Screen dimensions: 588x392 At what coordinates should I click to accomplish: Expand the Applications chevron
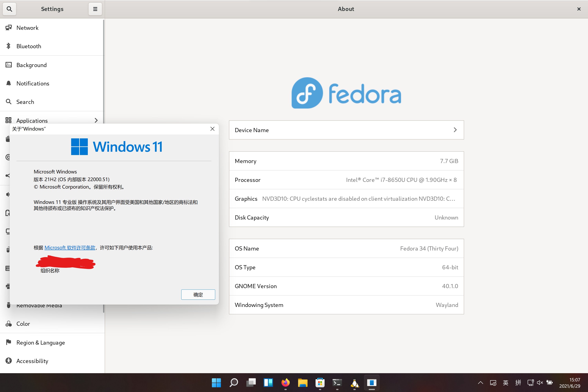(x=96, y=120)
